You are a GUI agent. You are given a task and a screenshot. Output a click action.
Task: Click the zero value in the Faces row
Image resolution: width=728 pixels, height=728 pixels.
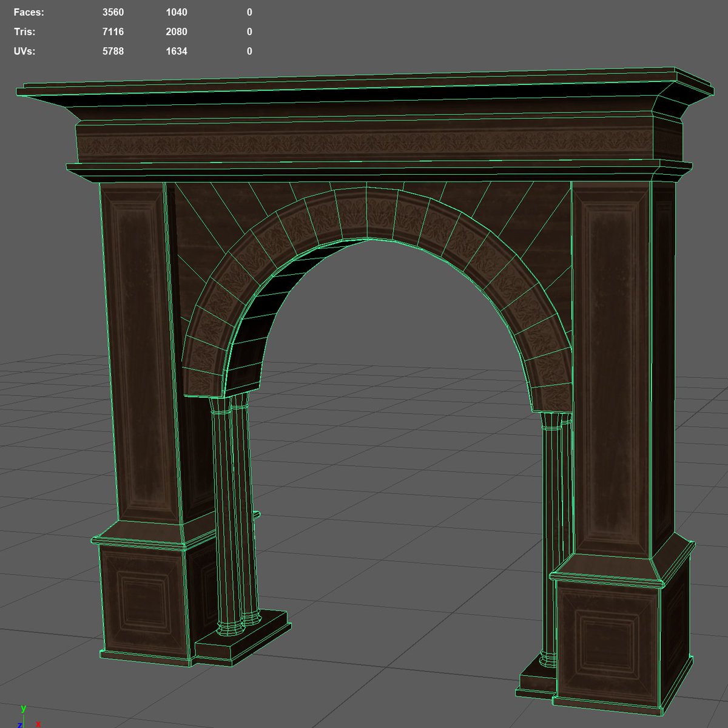click(249, 12)
